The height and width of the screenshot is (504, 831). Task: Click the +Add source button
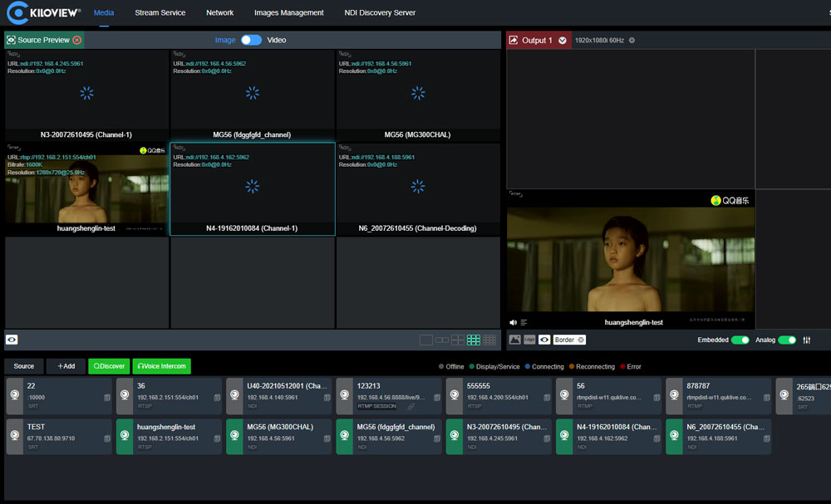point(66,366)
